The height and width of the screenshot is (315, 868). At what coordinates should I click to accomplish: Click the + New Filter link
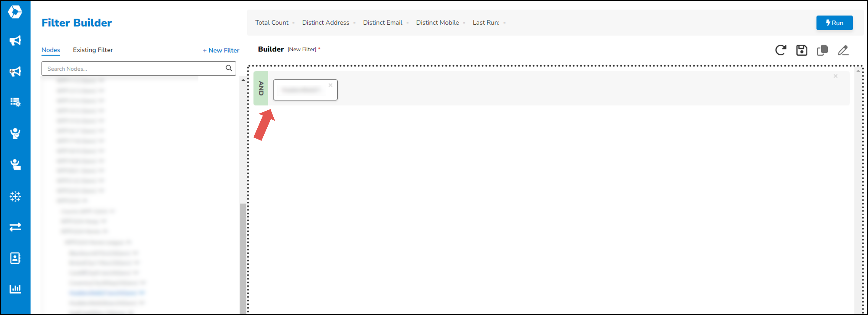221,50
